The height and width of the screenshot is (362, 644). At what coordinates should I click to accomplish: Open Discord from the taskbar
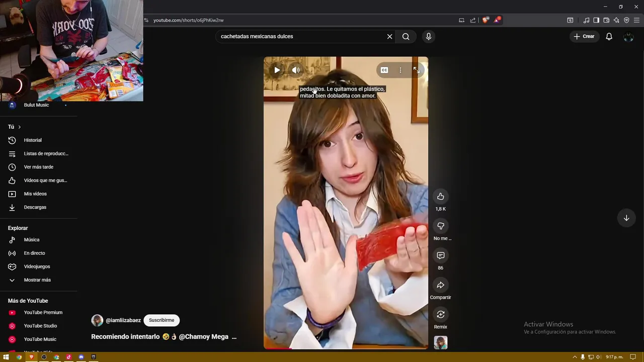[81, 357]
